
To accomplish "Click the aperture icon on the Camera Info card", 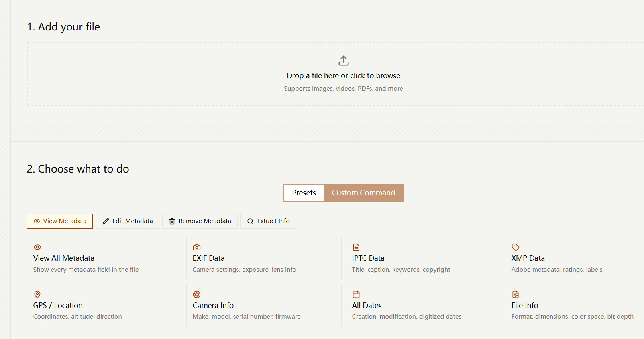I will [x=197, y=294].
